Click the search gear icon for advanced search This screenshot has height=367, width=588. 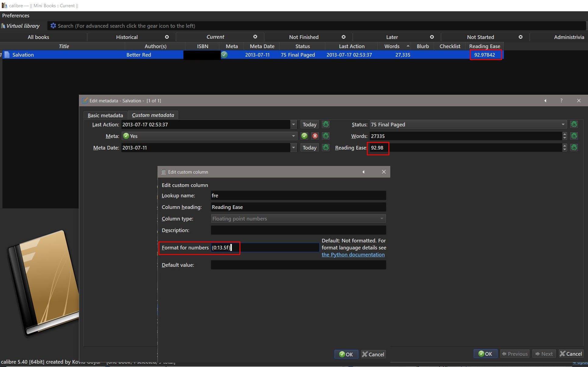53,26
